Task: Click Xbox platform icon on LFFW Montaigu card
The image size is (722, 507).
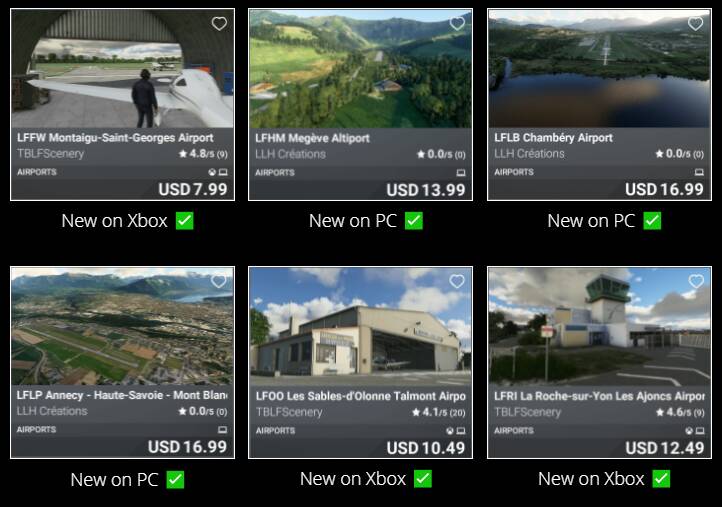Action: [212, 172]
